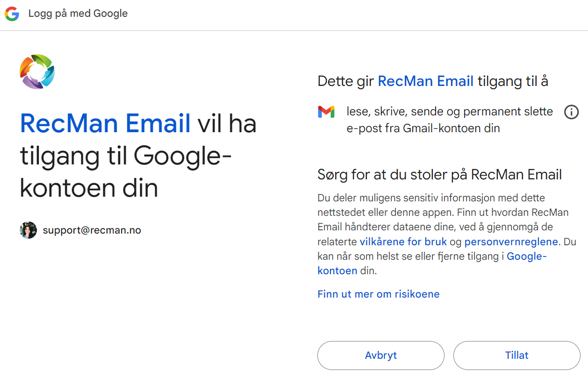Screen dimensions: 588x384
Task: Click the Gmail envelope icon
Action: tap(326, 112)
